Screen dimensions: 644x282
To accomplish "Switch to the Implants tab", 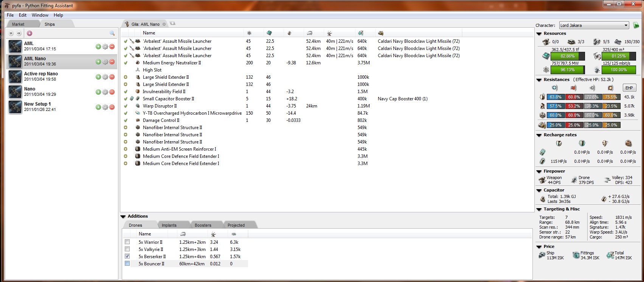I will [x=169, y=225].
